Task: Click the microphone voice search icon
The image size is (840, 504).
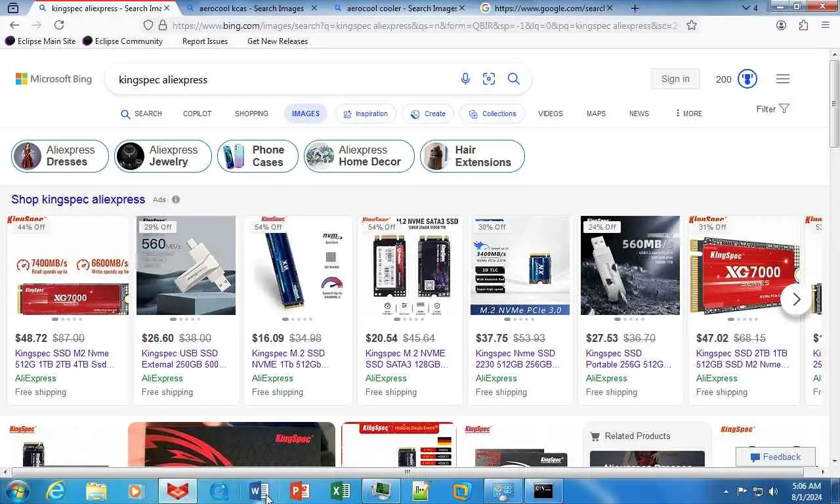Action: tap(465, 79)
